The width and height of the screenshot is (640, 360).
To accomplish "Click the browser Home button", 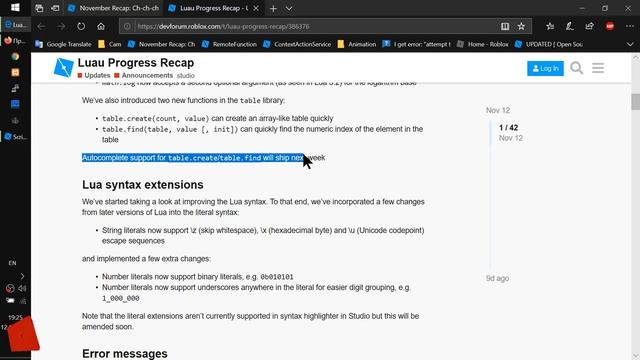I will click(x=101, y=27).
